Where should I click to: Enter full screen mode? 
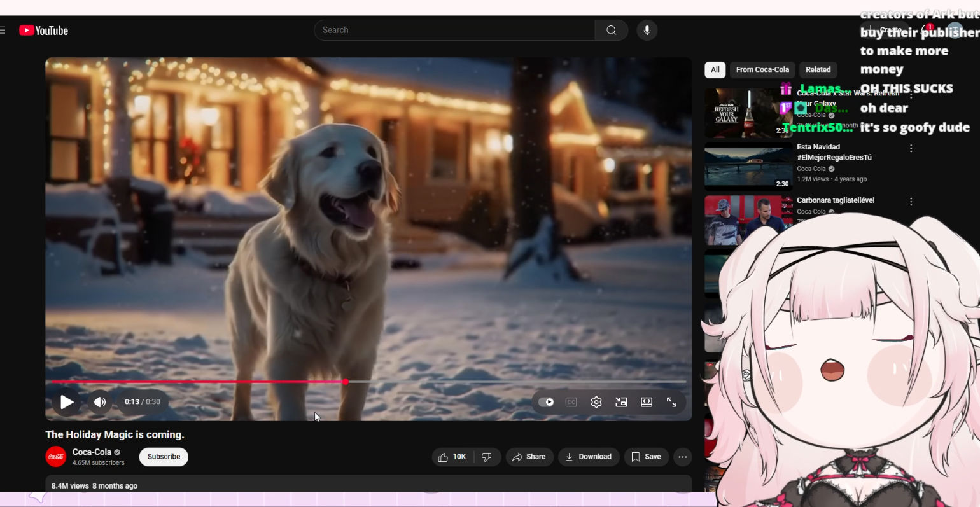pyautogui.click(x=671, y=402)
